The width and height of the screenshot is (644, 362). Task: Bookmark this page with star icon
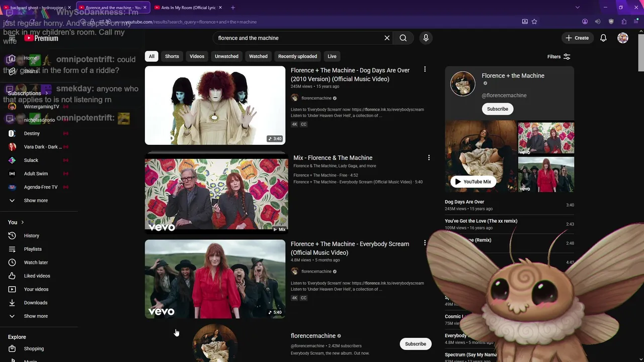(534, 22)
